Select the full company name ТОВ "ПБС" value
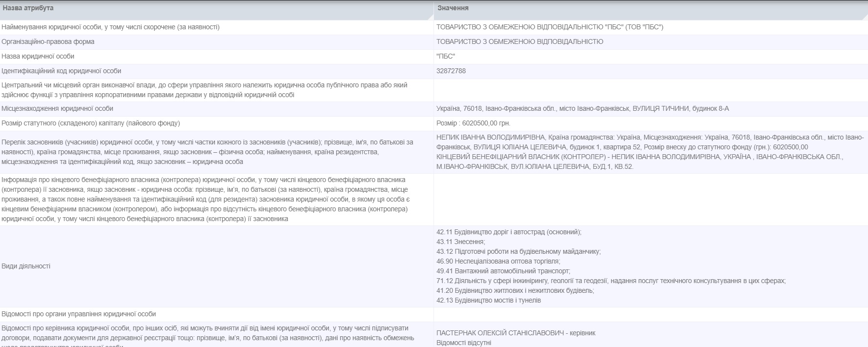Screen dimensions: 868x347 [x=549, y=27]
